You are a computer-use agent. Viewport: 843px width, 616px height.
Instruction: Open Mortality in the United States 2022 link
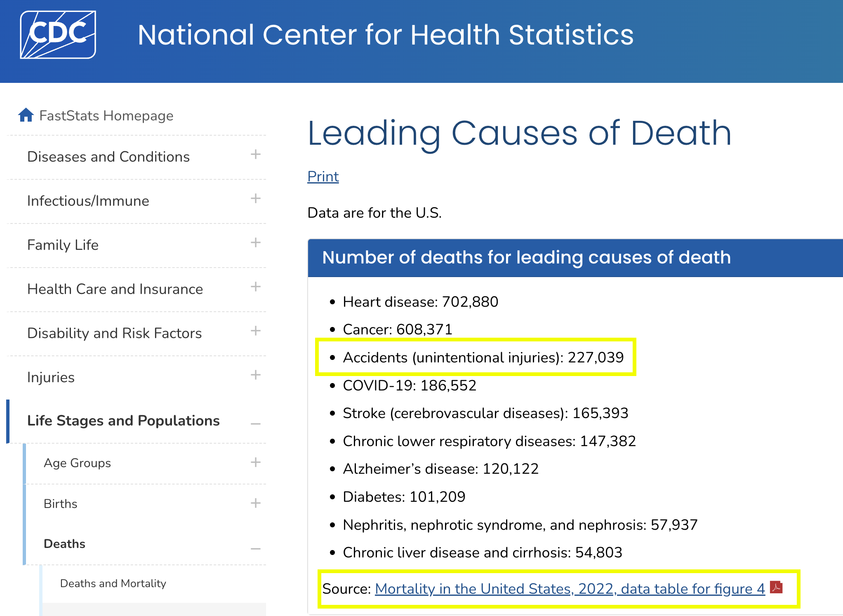(570, 589)
